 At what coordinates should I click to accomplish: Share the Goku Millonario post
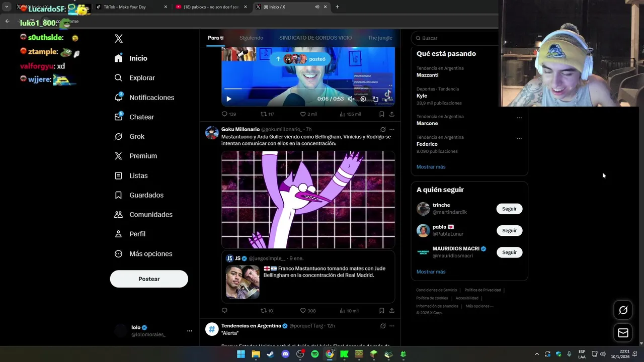click(x=392, y=310)
